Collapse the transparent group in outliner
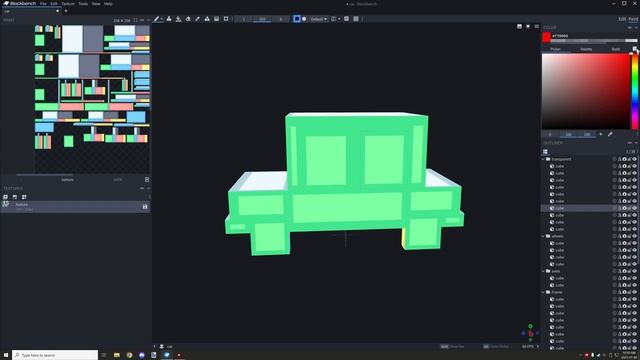The image size is (640, 360). (x=544, y=159)
